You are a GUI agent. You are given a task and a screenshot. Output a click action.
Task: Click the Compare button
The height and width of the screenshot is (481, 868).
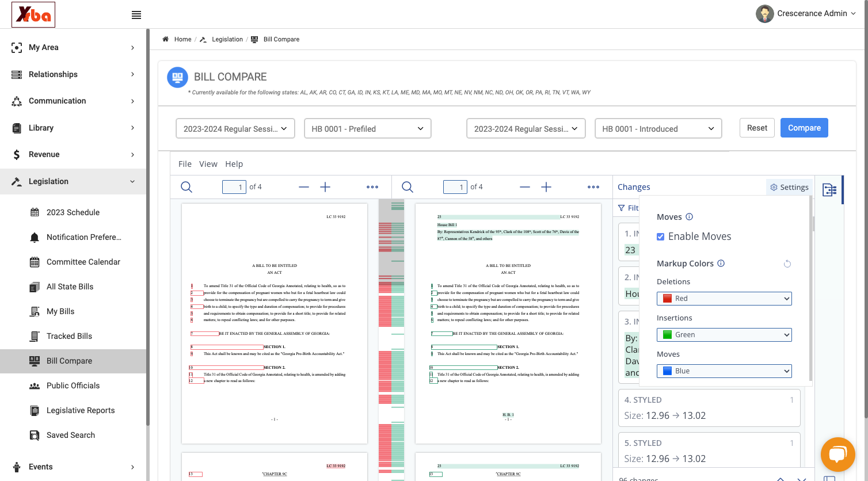click(x=804, y=128)
